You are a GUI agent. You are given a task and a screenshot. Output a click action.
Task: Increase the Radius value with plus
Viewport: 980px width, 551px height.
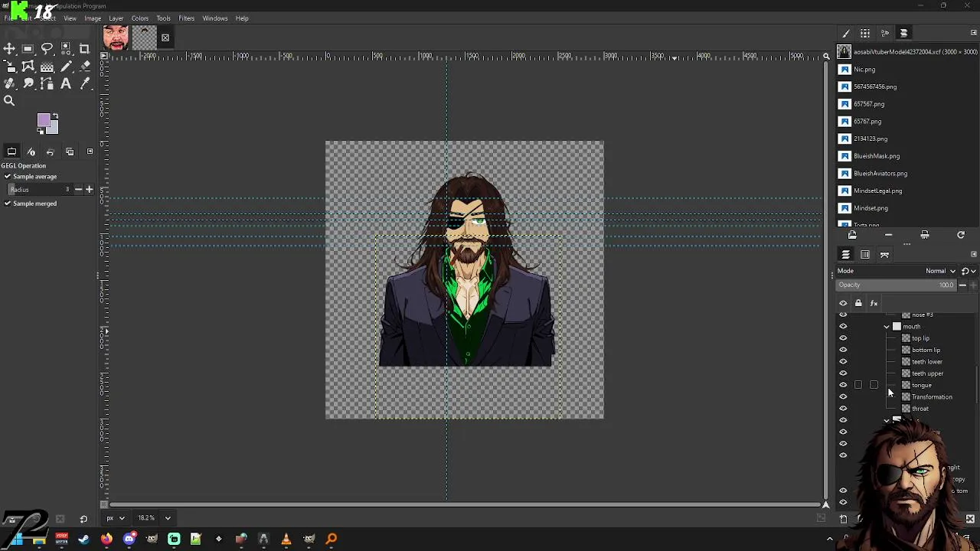coord(89,189)
